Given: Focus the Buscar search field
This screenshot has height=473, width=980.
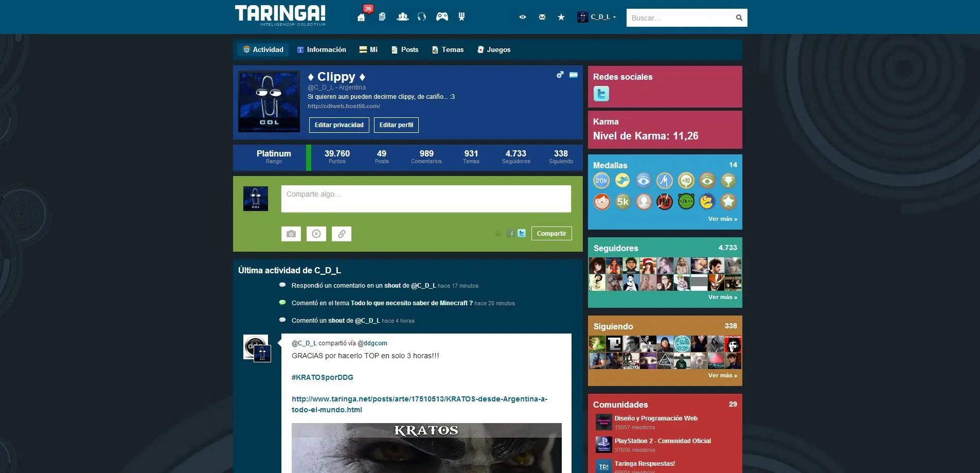Looking at the screenshot, I should pyautogui.click(x=680, y=18).
